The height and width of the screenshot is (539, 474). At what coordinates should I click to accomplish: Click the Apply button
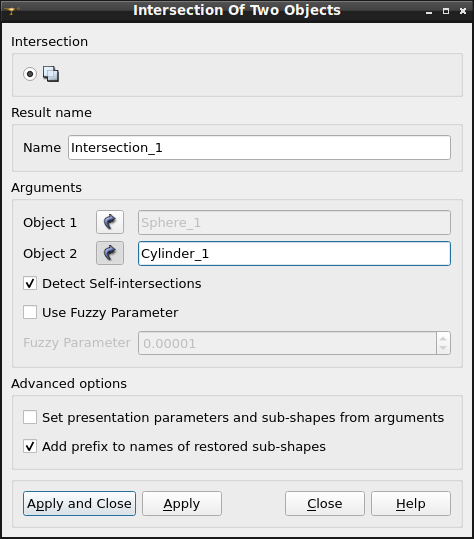point(182,504)
